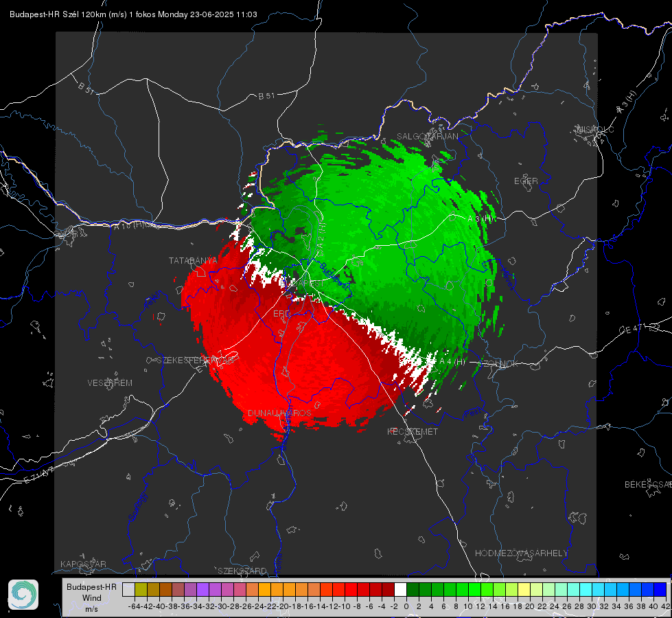The height and width of the screenshot is (618, 672).
Task: Click the 'Budapest-HR Wind m/s' legend label
Action: pyautogui.click(x=92, y=598)
